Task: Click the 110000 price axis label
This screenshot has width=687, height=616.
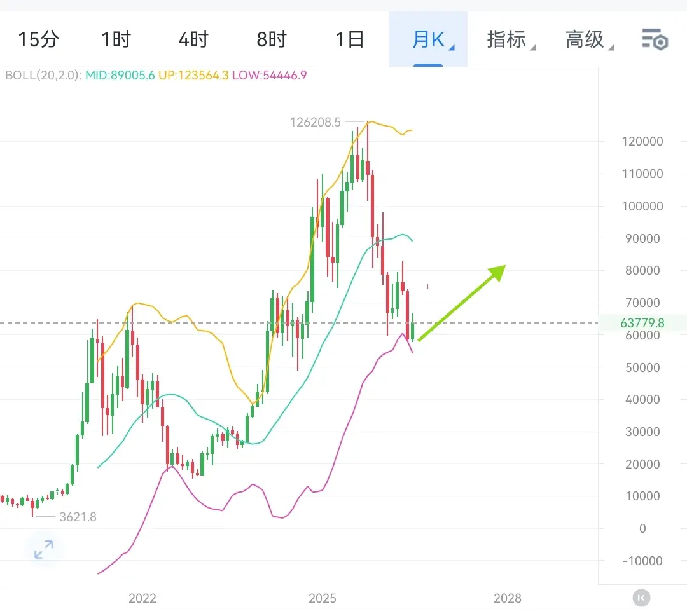Action: pyautogui.click(x=642, y=174)
